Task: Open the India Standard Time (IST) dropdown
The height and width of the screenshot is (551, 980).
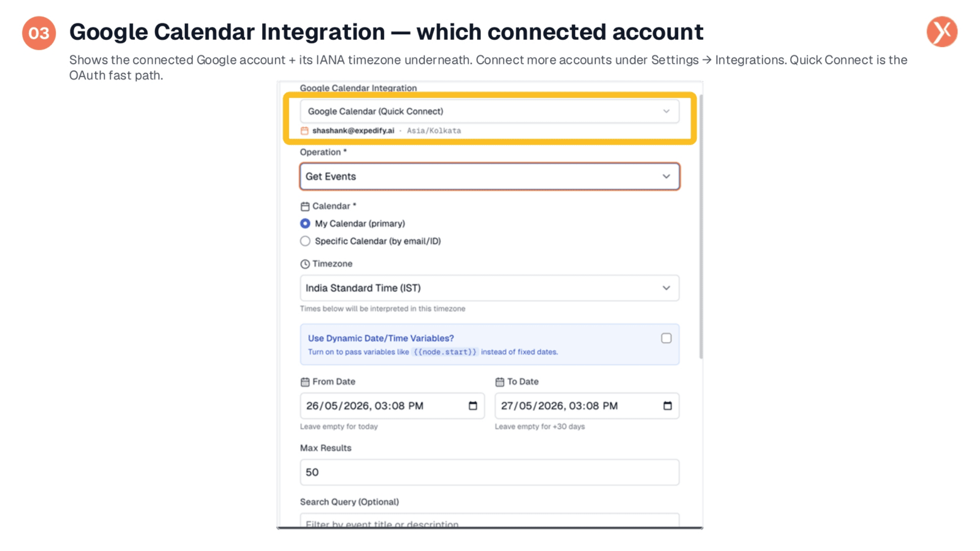Action: [489, 288]
